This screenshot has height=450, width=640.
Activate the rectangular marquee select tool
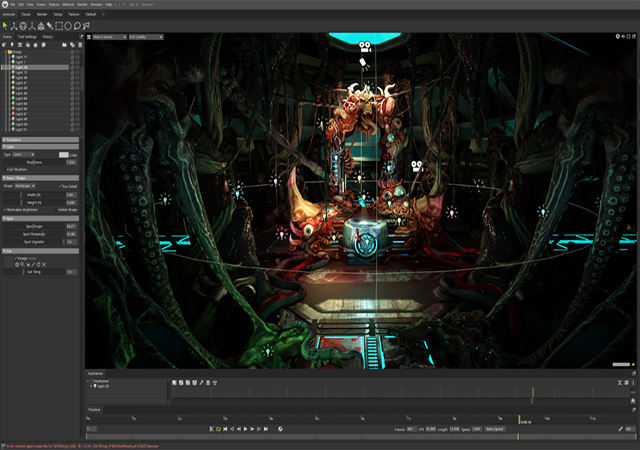click(x=59, y=25)
